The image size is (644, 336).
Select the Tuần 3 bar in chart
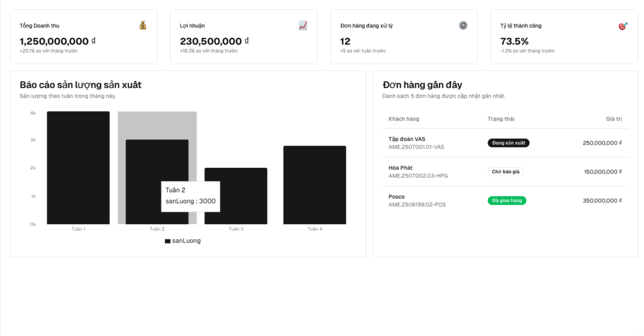(x=236, y=196)
